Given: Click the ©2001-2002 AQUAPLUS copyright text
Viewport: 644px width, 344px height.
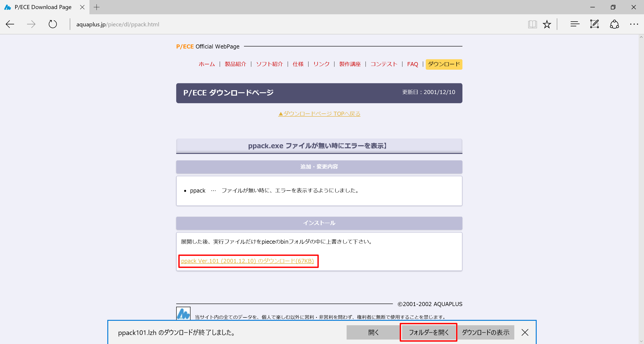Looking at the screenshot, I should coord(430,304).
